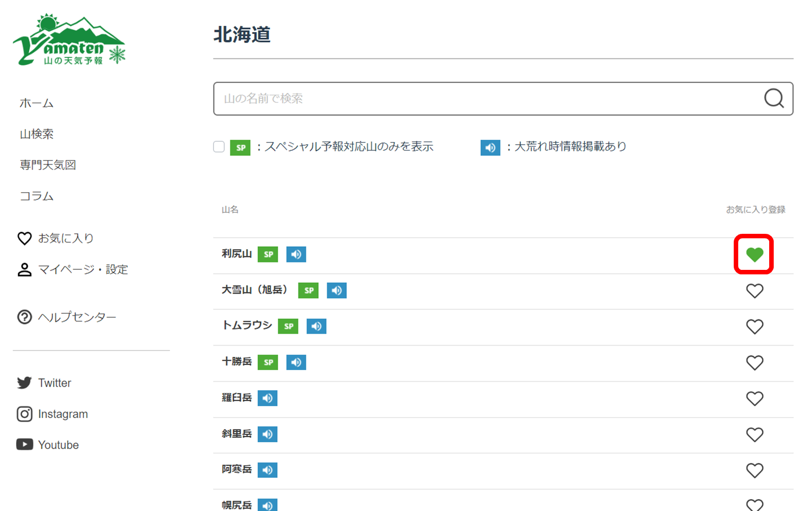Enable the スペシャル予報対応山のみ表示 checkbox
This screenshot has height=511, width=812.
point(219,147)
